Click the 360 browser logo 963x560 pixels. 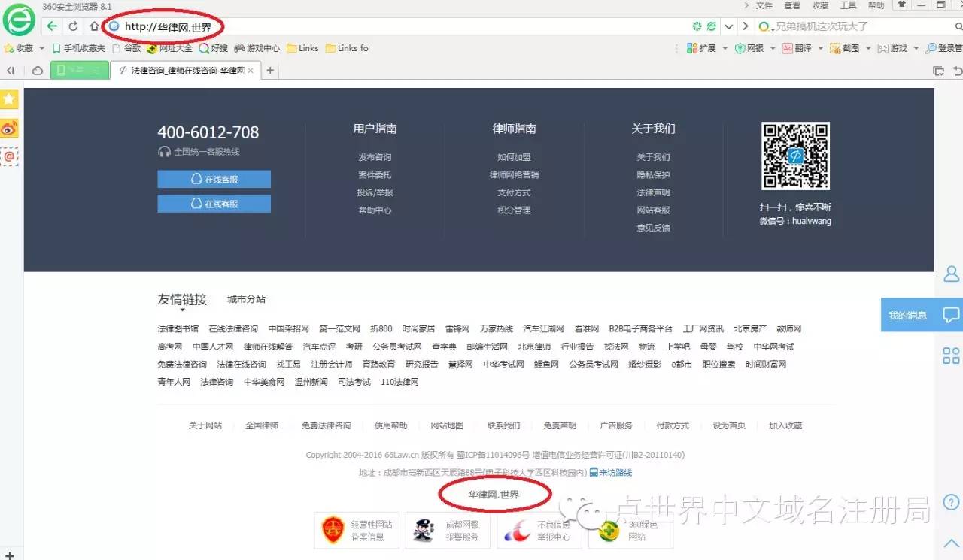pyautogui.click(x=20, y=20)
